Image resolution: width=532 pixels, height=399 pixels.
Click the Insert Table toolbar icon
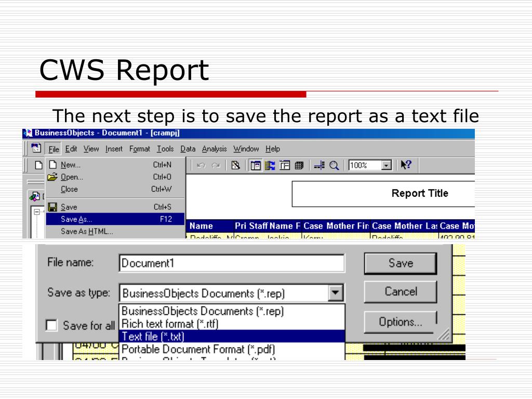point(285,165)
